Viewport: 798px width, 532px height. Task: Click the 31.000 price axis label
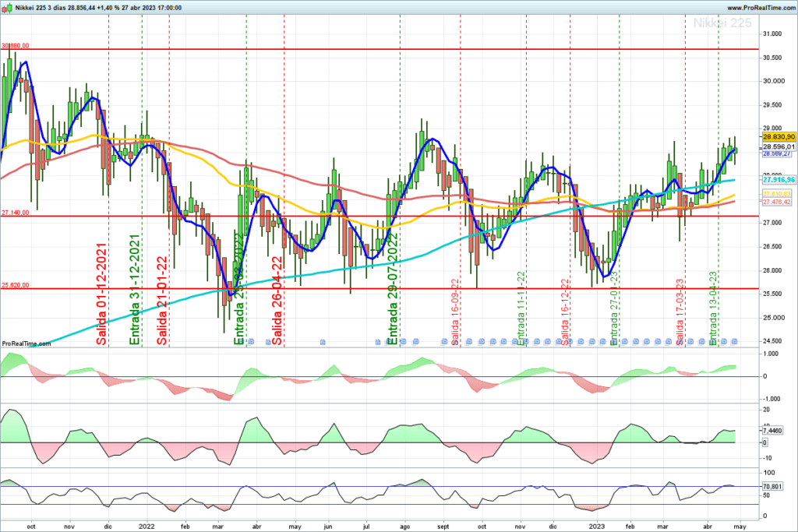pos(772,33)
